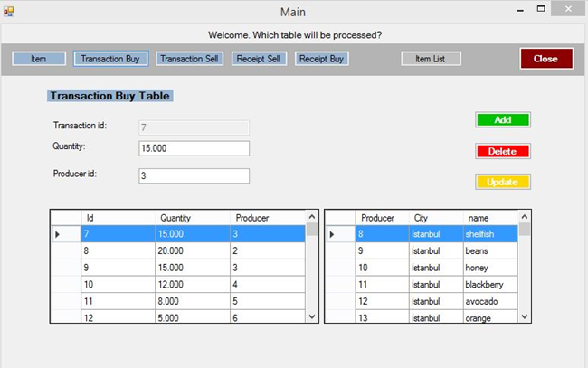Click the Producer id input field

click(x=194, y=175)
